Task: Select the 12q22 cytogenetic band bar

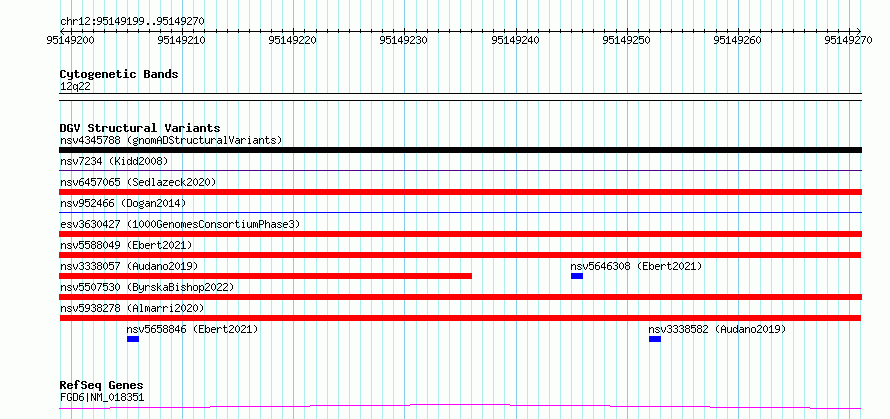Action: tap(461, 97)
